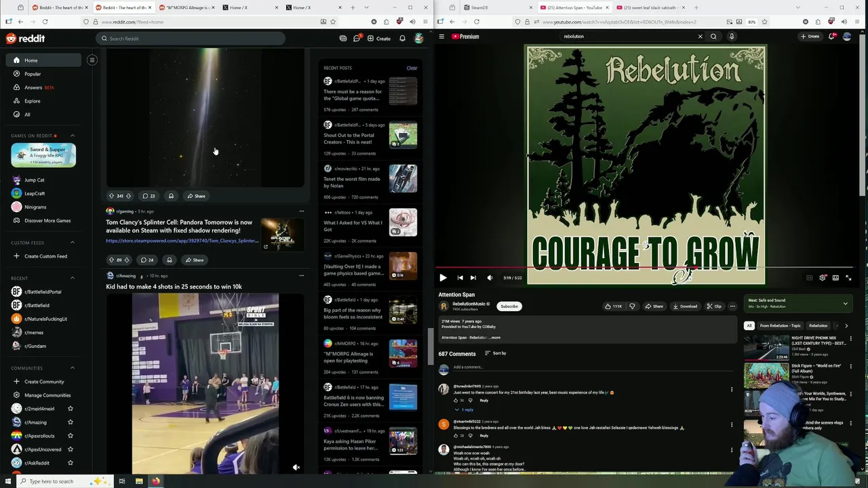Enter YouTube fullscreen
This screenshot has height=488, width=868.
pyautogui.click(x=848, y=277)
